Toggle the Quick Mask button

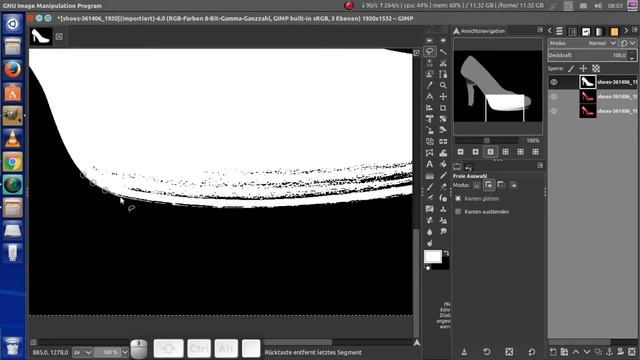(33, 342)
